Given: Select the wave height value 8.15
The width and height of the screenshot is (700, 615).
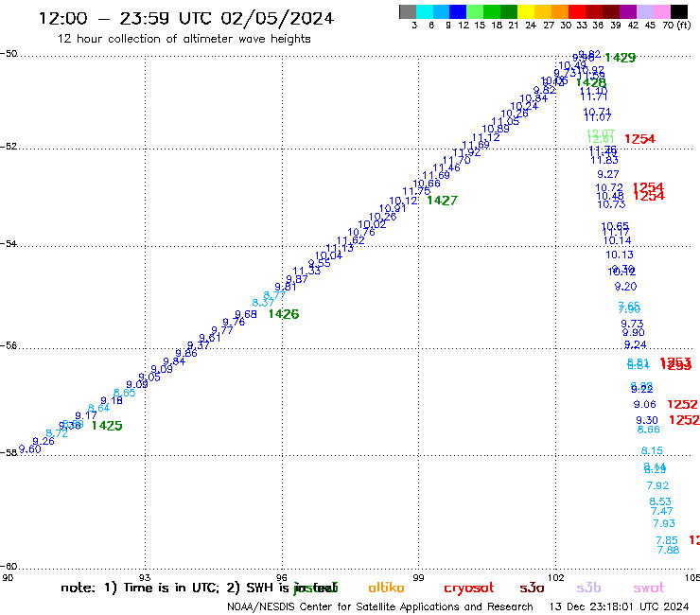Looking at the screenshot, I should [653, 450].
